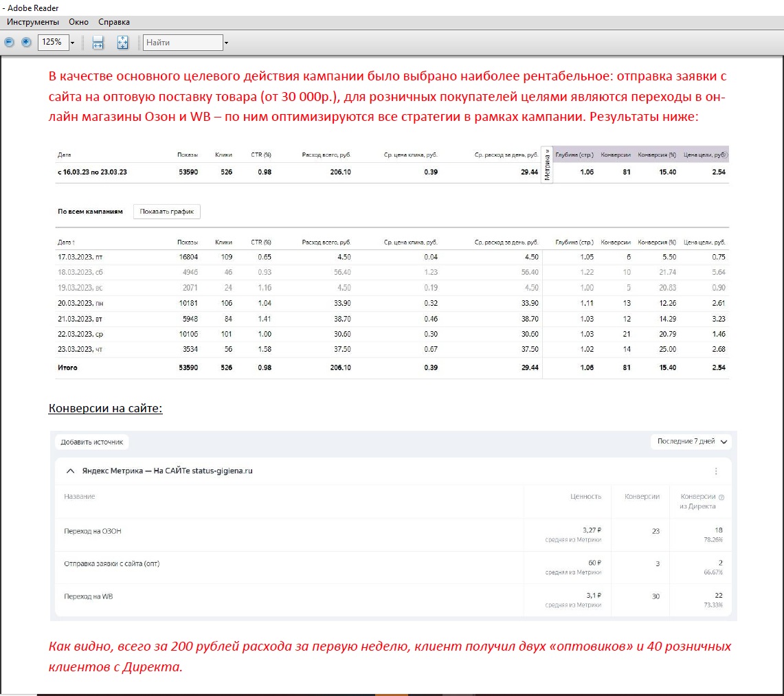
Task: Open the zoom percentage dropdown arrow
Action: 73,43
